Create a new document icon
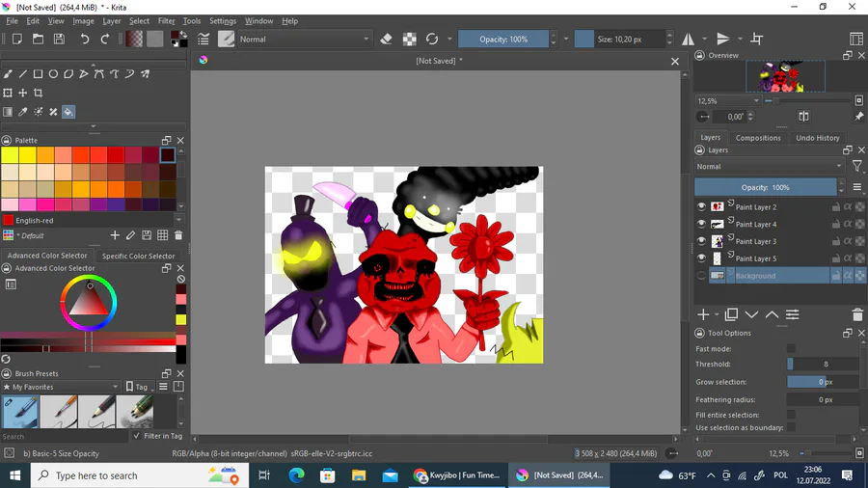The image size is (868, 488). [x=17, y=40]
